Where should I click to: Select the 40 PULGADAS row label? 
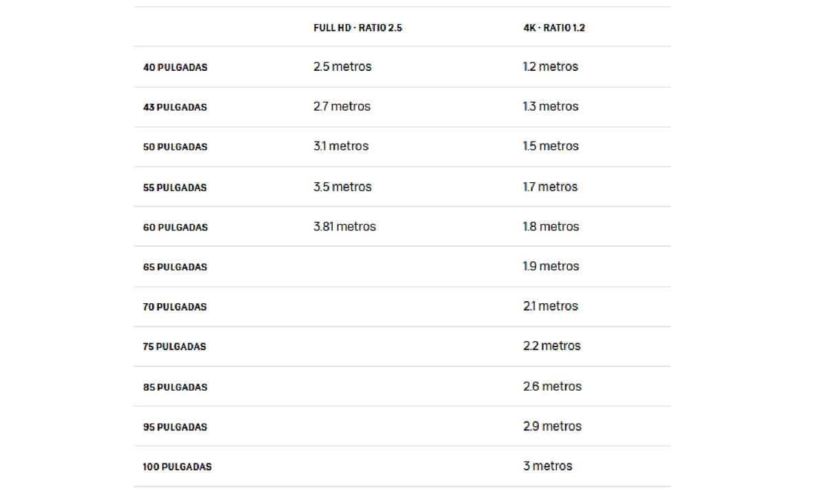coord(175,67)
